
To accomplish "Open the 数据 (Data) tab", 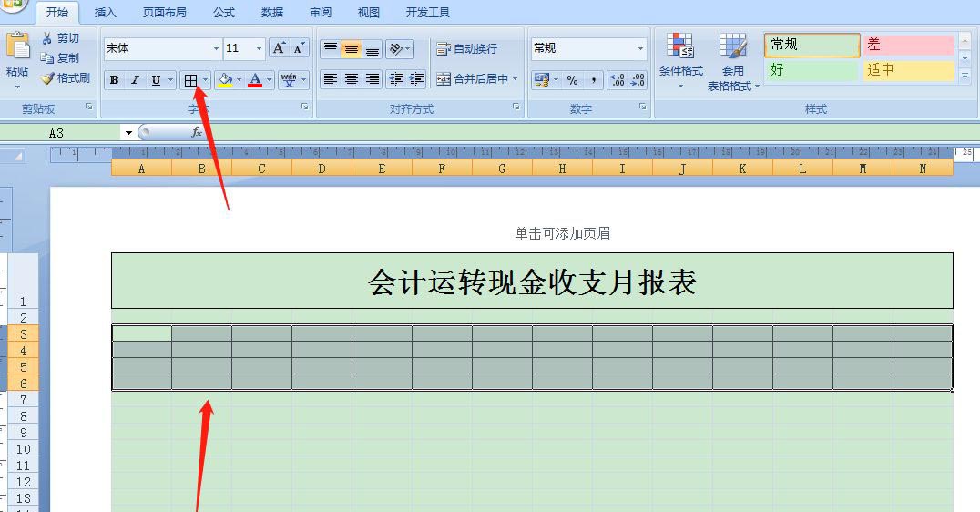I will tap(272, 12).
